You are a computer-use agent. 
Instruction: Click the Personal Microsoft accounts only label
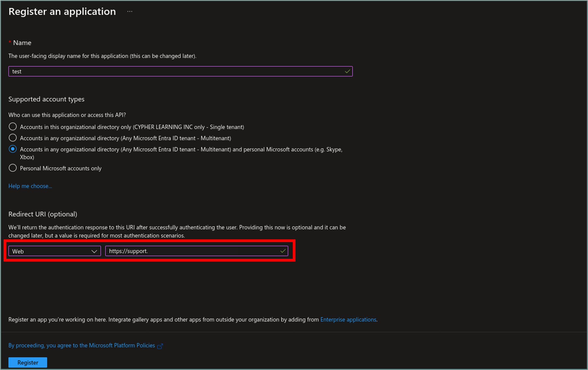tap(61, 168)
